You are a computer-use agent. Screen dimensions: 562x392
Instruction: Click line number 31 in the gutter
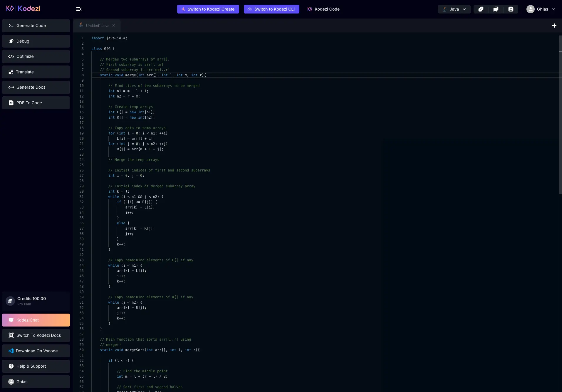pyautogui.click(x=82, y=197)
